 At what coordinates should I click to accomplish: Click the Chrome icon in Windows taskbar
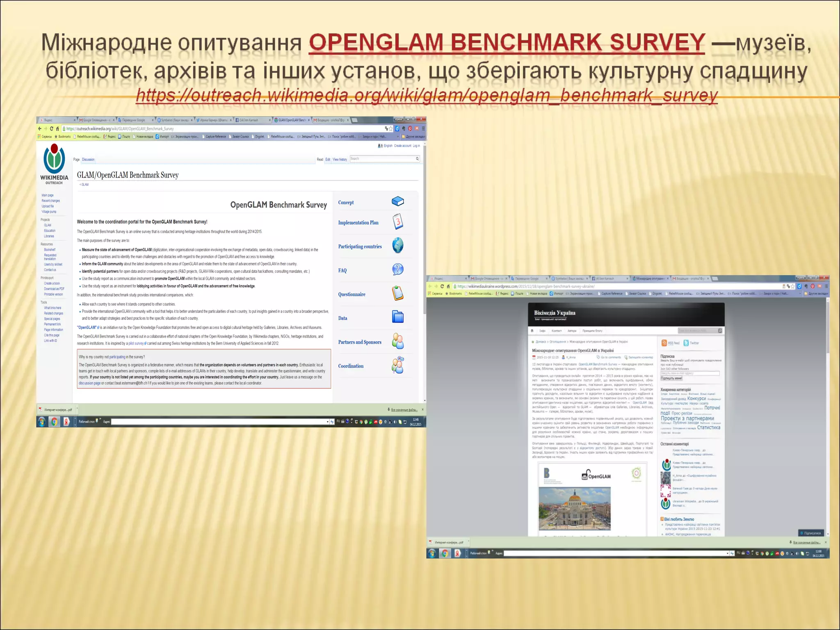54,422
